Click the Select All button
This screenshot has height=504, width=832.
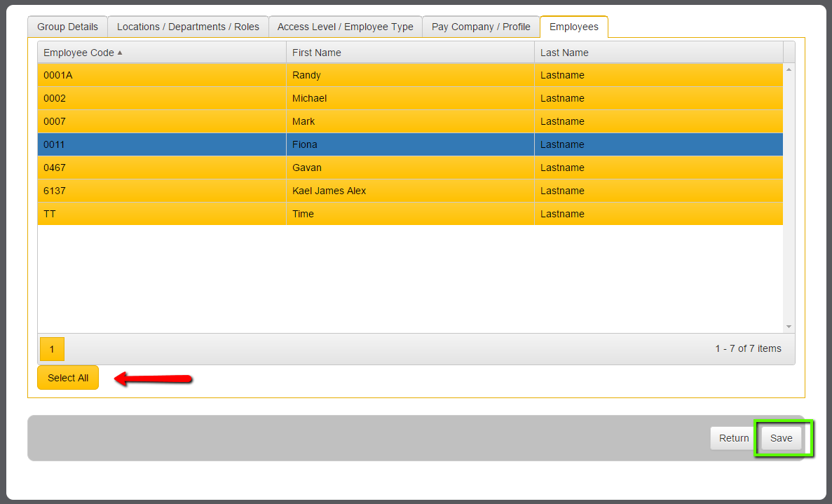pos(68,378)
